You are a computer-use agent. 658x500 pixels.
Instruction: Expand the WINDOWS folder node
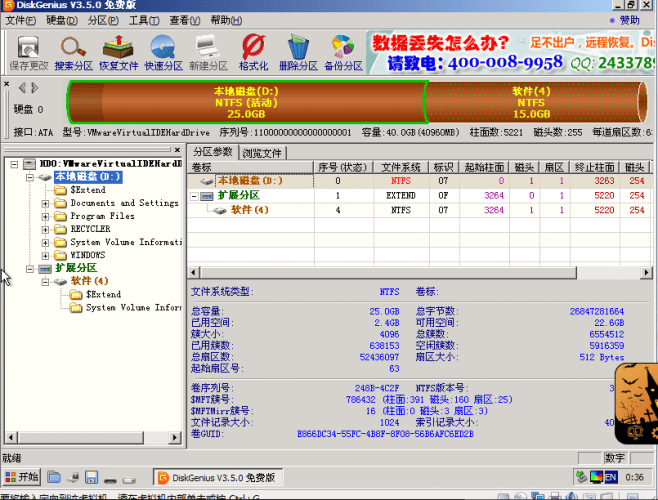45,256
